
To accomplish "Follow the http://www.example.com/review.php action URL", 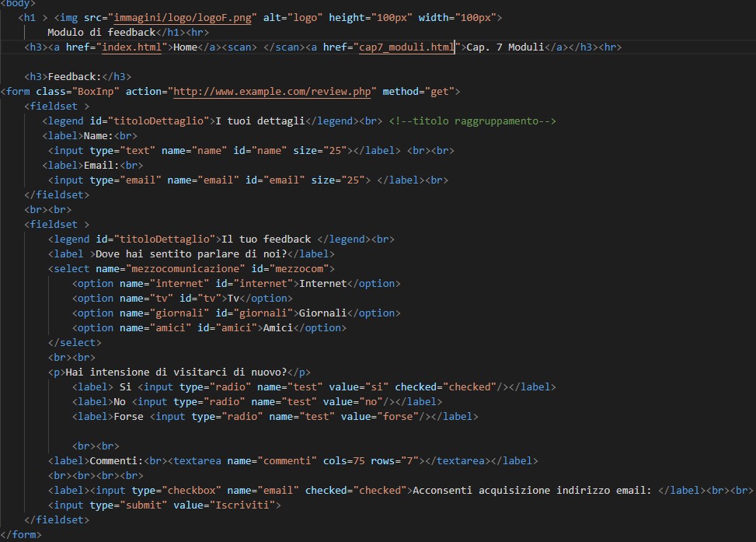I will coord(274,92).
